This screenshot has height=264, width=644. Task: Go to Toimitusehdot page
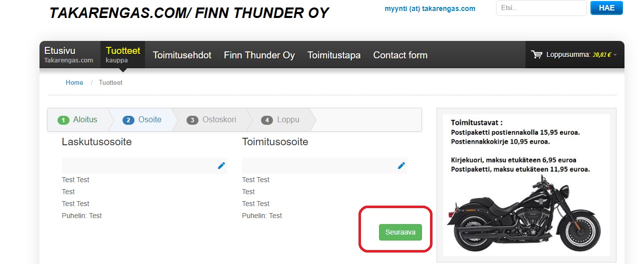pyautogui.click(x=182, y=55)
